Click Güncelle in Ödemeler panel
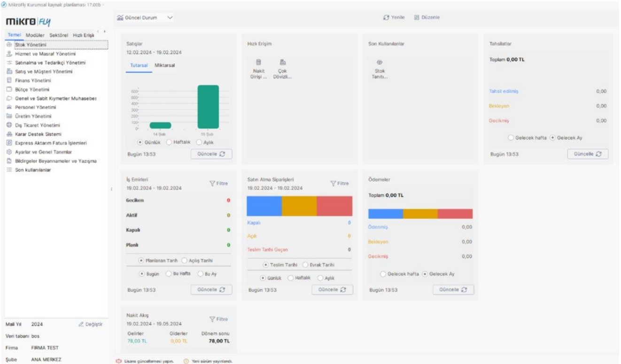This screenshot has width=621, height=364. pyautogui.click(x=453, y=290)
